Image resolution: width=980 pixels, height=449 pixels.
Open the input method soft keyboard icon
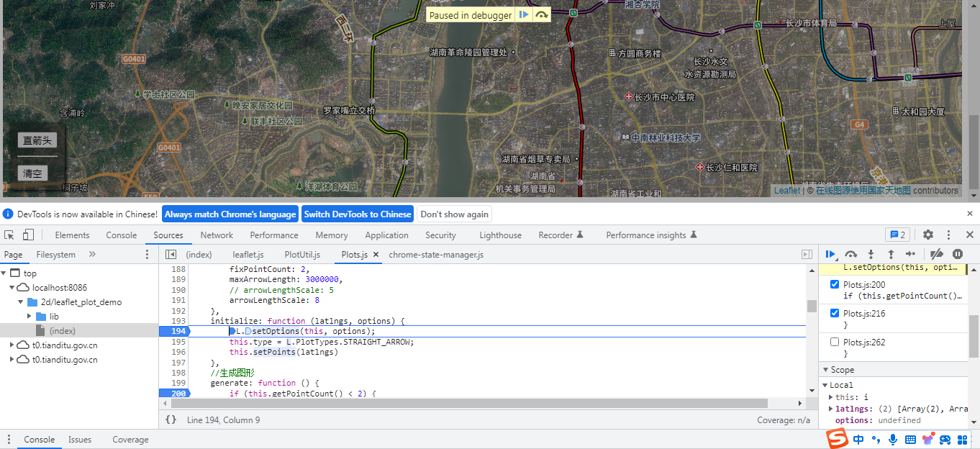[x=910, y=440]
